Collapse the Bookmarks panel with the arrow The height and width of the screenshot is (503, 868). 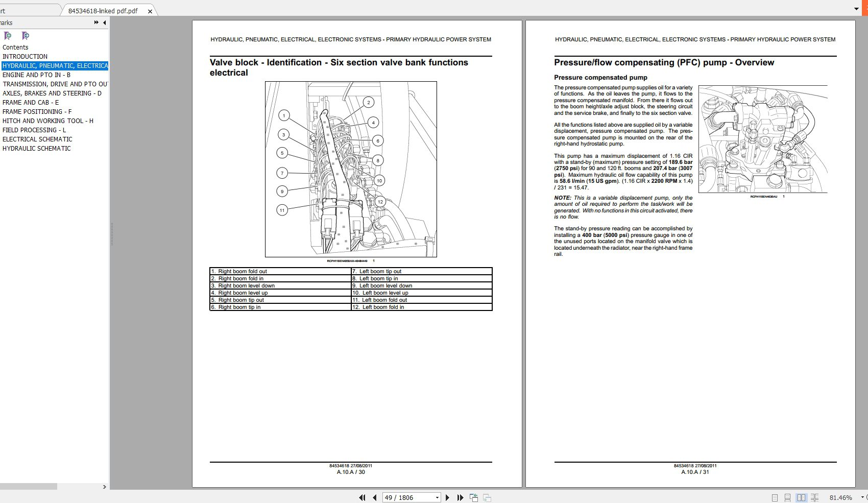[105, 22]
